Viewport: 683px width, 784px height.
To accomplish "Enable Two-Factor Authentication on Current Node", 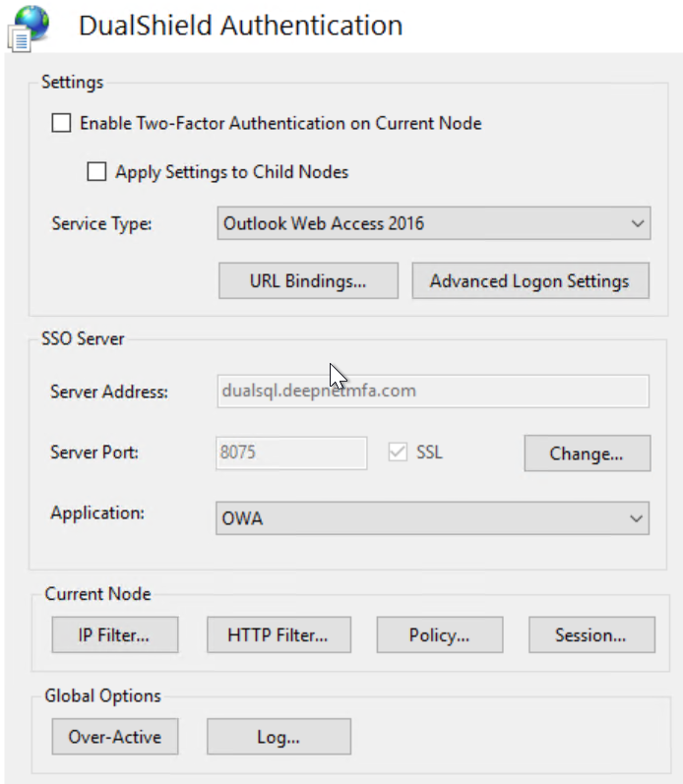I will 62,124.
